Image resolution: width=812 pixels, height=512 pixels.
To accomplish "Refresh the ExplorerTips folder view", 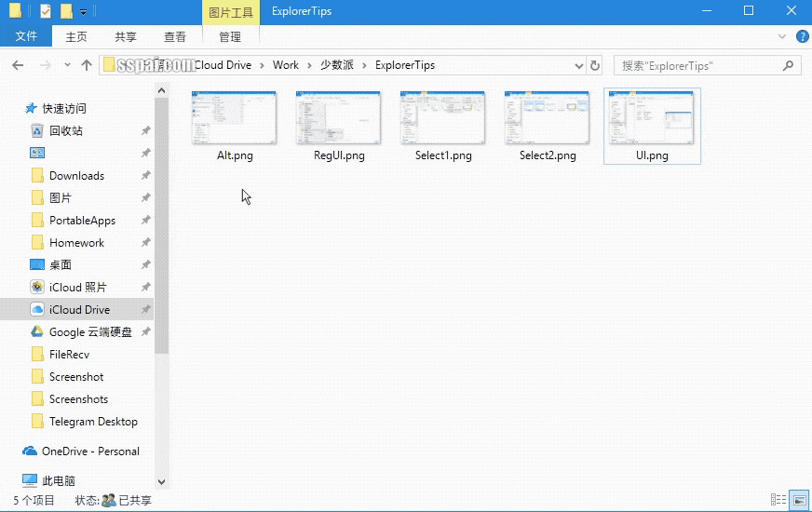I will pos(595,65).
